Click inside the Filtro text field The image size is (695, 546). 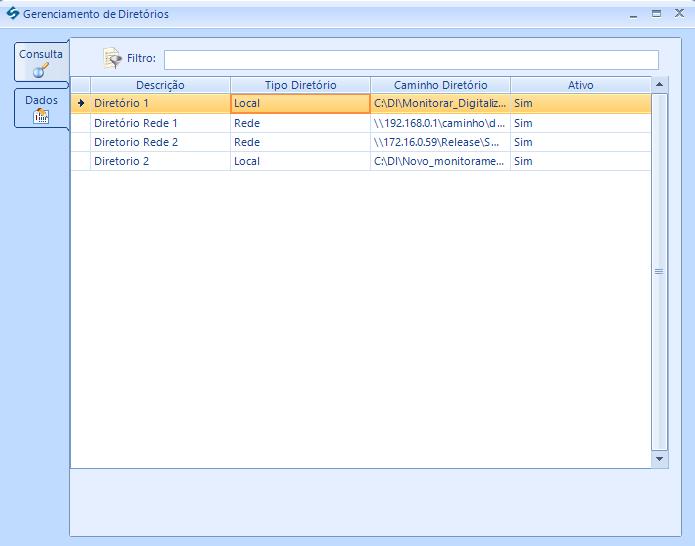[x=410, y=60]
